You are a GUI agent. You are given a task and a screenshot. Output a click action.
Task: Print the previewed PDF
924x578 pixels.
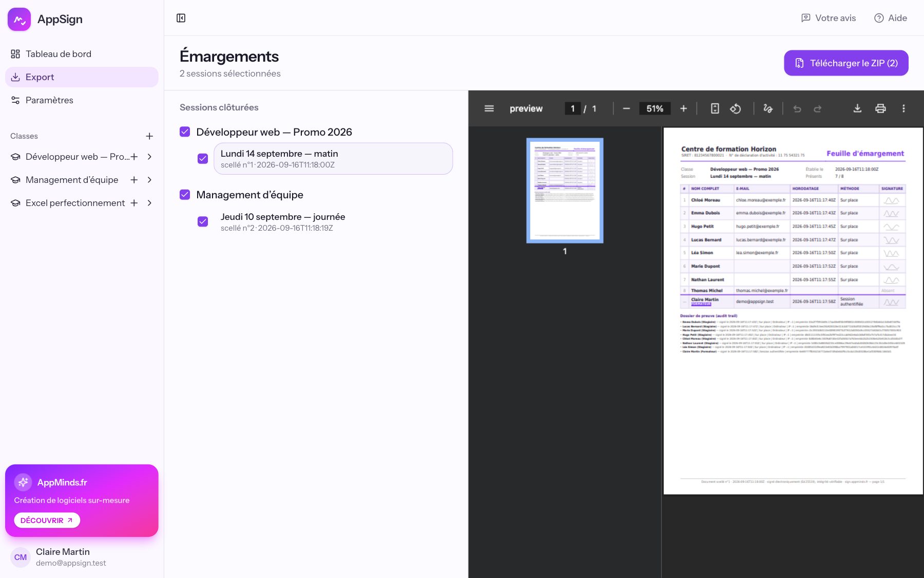tap(880, 108)
